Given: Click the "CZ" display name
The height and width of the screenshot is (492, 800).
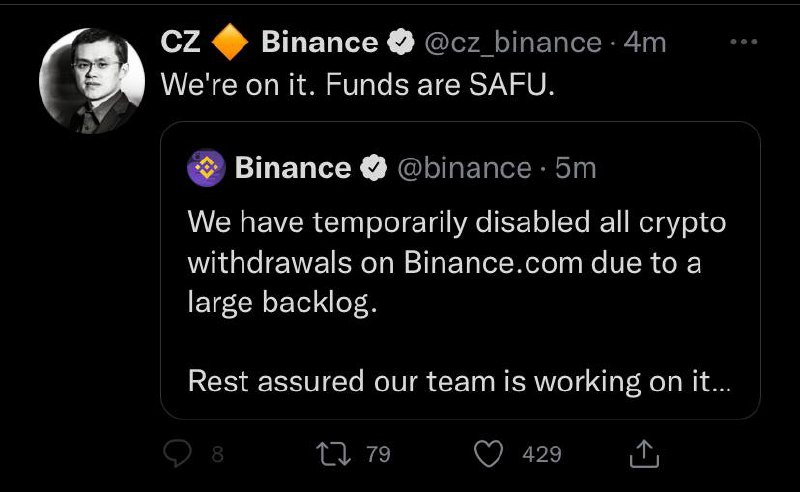Looking at the screenshot, I should (181, 42).
